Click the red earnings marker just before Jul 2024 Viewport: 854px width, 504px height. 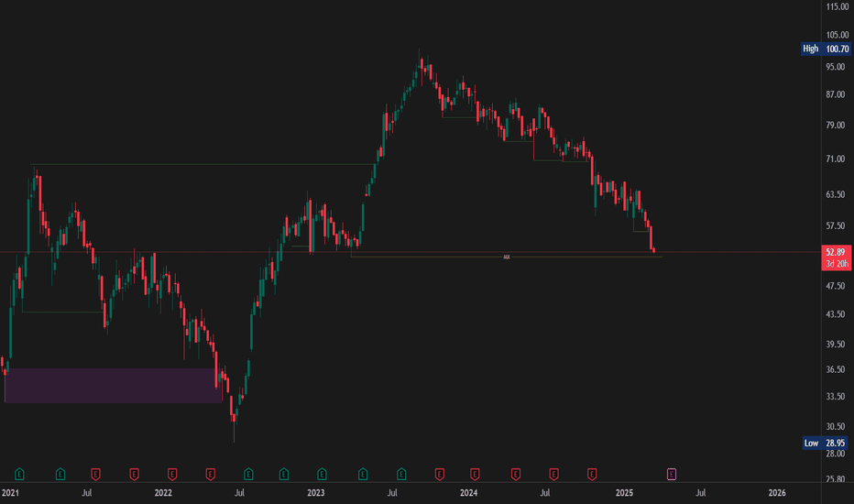coord(516,474)
